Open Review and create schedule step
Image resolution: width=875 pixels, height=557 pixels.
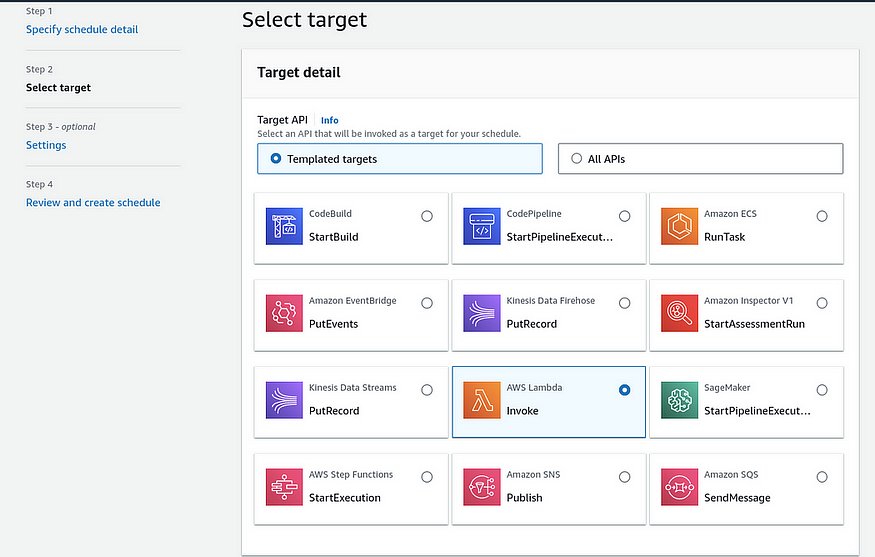point(93,203)
